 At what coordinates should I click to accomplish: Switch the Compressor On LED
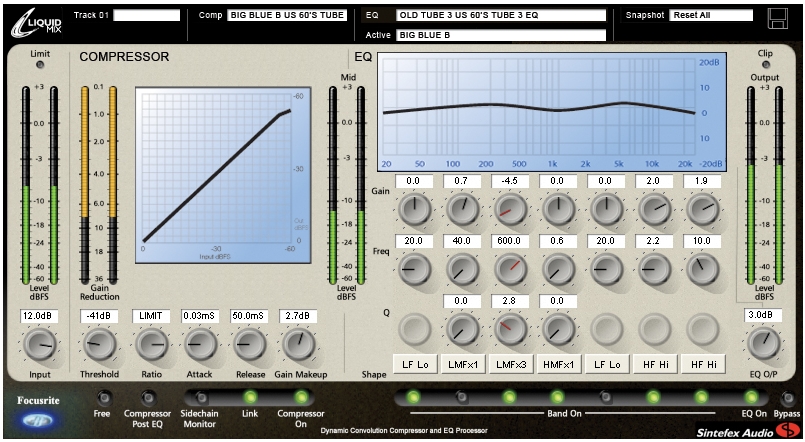[301, 397]
